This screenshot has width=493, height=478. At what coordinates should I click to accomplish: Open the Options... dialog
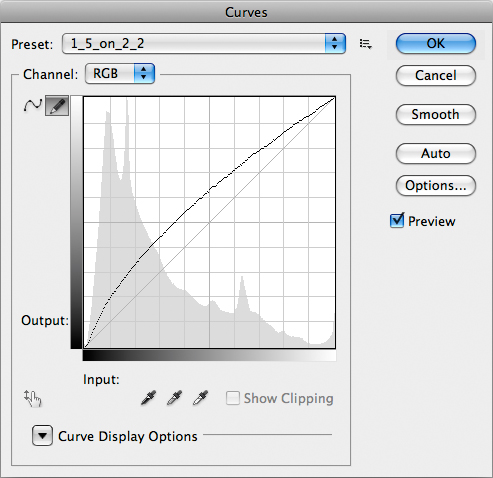[436, 186]
